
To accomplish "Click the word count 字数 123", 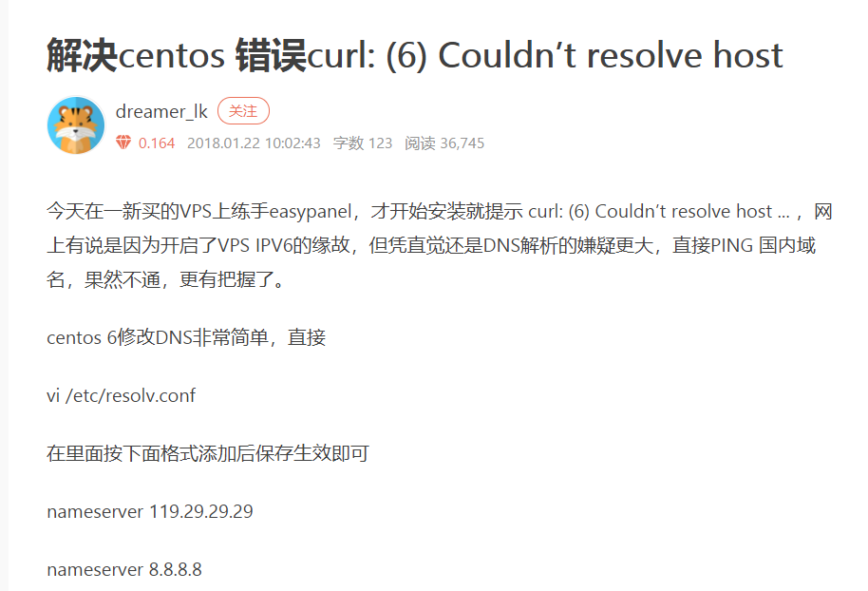I will click(x=363, y=143).
